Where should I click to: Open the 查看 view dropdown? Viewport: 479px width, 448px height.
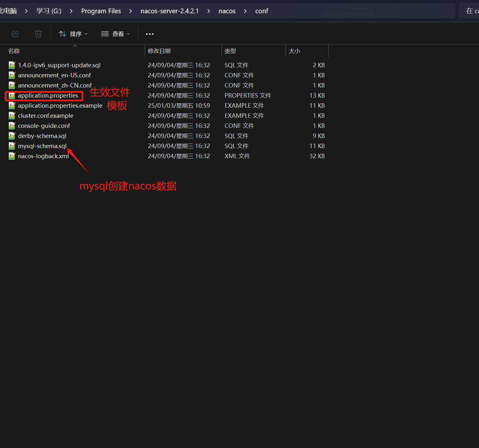coord(115,34)
